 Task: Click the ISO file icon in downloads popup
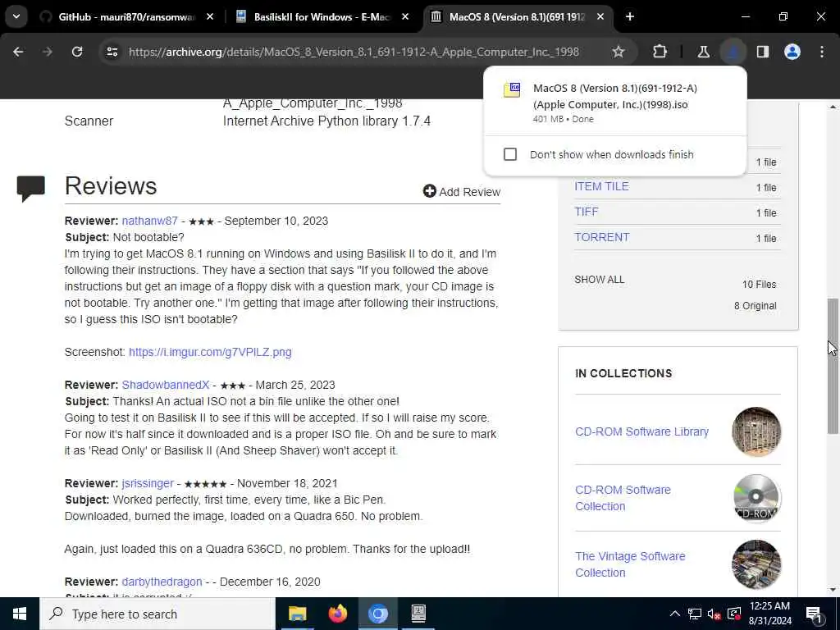tap(512, 89)
